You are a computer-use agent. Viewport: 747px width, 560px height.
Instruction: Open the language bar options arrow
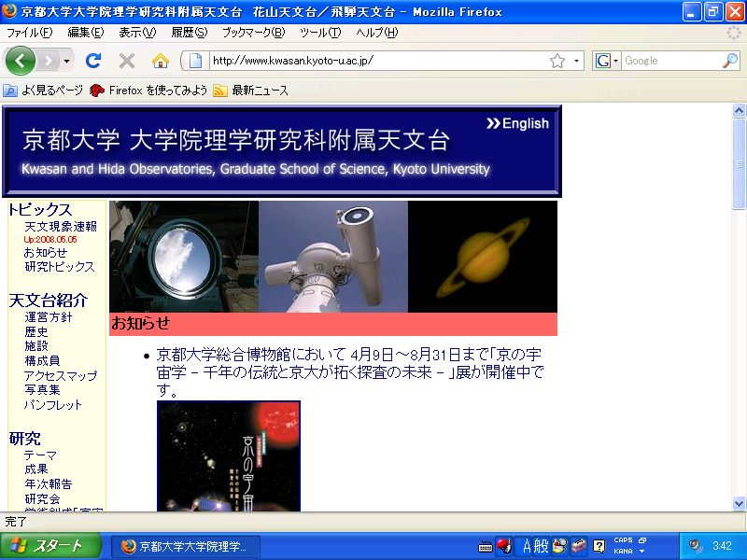[x=641, y=551]
